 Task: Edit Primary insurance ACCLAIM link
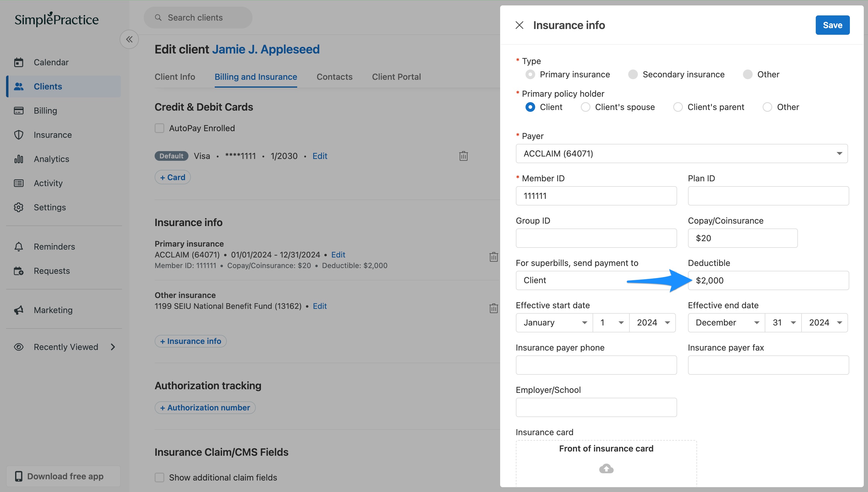click(338, 254)
